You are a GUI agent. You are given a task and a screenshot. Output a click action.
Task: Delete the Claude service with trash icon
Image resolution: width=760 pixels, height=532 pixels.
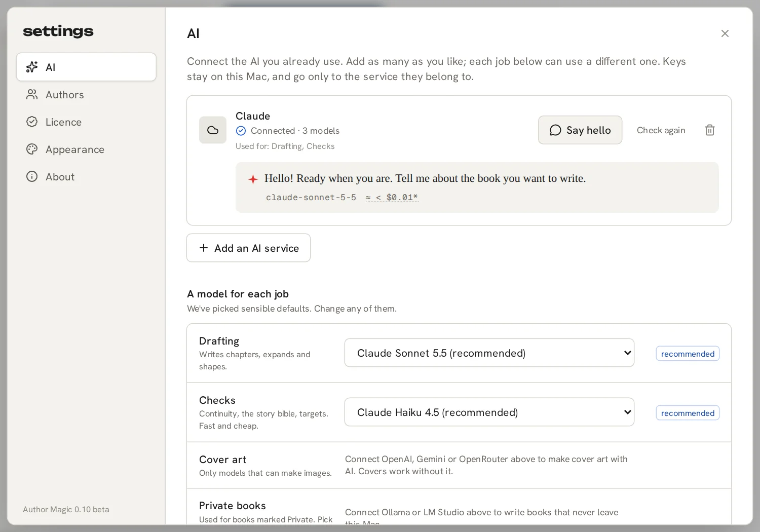tap(710, 130)
